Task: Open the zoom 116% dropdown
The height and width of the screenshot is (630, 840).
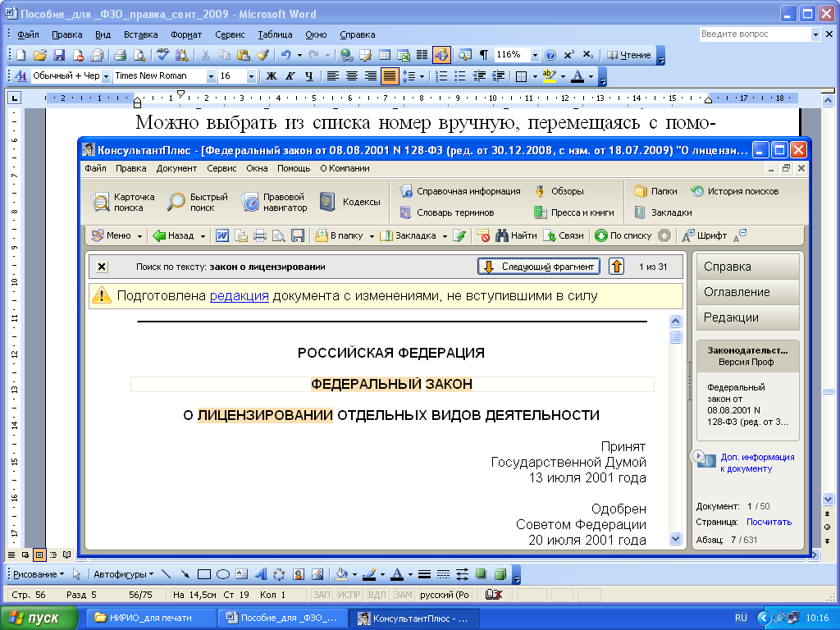Action: 535,55
